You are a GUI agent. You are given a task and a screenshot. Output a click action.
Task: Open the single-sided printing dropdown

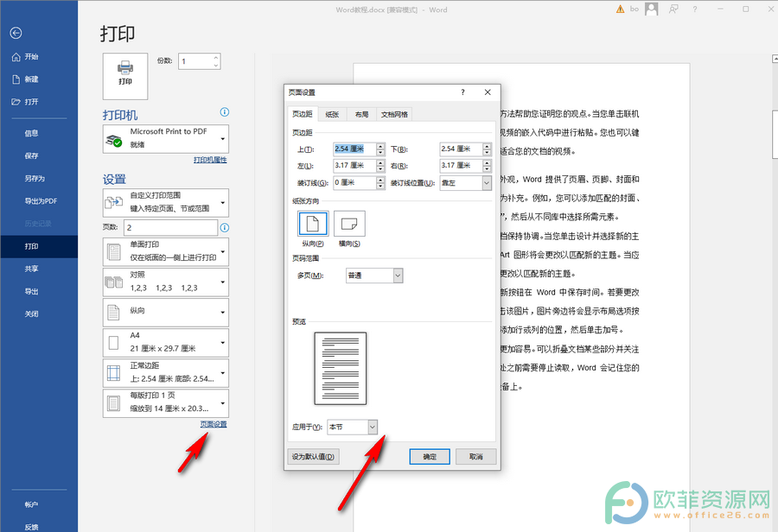point(166,252)
